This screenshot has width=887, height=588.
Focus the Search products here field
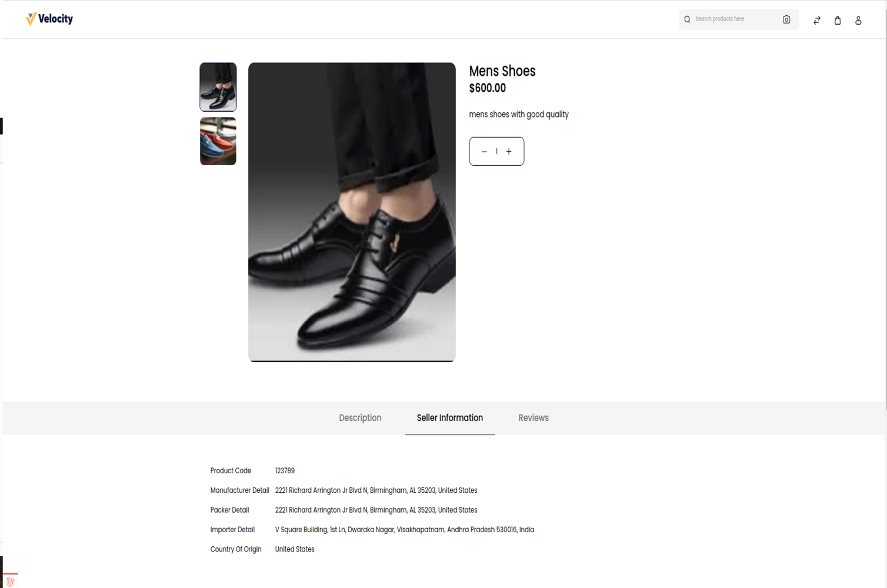pyautogui.click(x=735, y=19)
